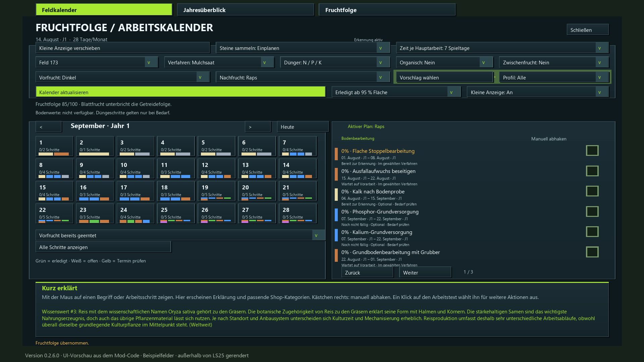Screen dimensions: 644x362
Task: Open the Jahresüberblick tab
Action: click(x=246, y=10)
